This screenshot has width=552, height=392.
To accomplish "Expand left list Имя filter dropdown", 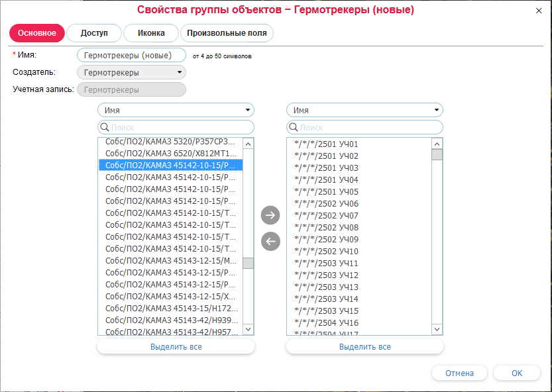I will (x=176, y=110).
